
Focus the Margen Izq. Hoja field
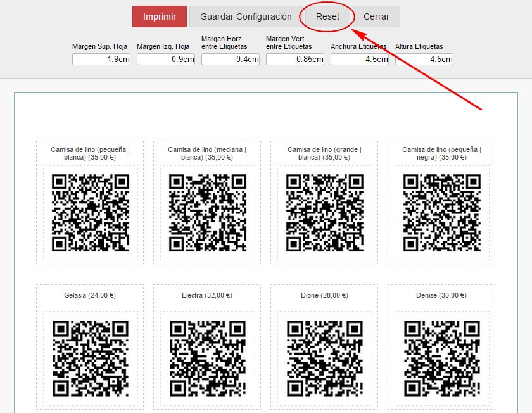tap(166, 59)
